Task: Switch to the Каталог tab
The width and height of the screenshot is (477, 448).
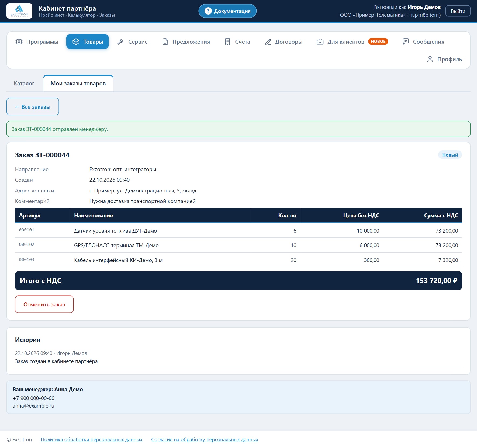Action: click(24, 84)
